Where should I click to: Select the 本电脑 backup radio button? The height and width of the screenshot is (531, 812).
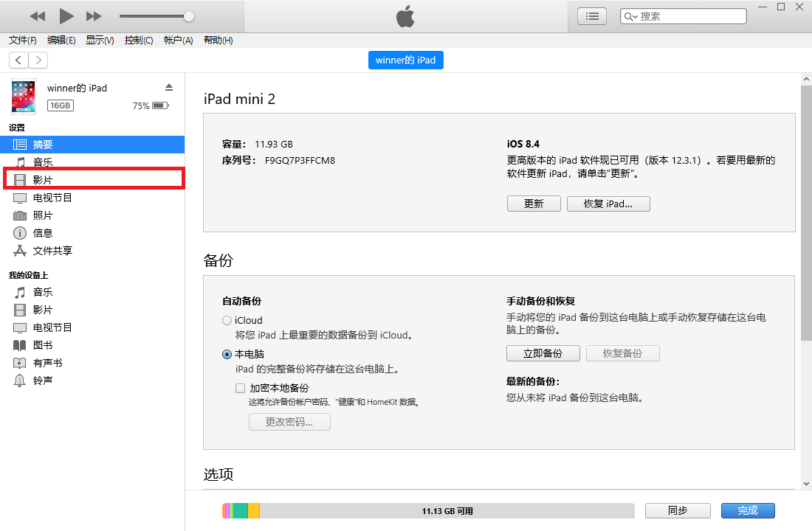coord(227,355)
